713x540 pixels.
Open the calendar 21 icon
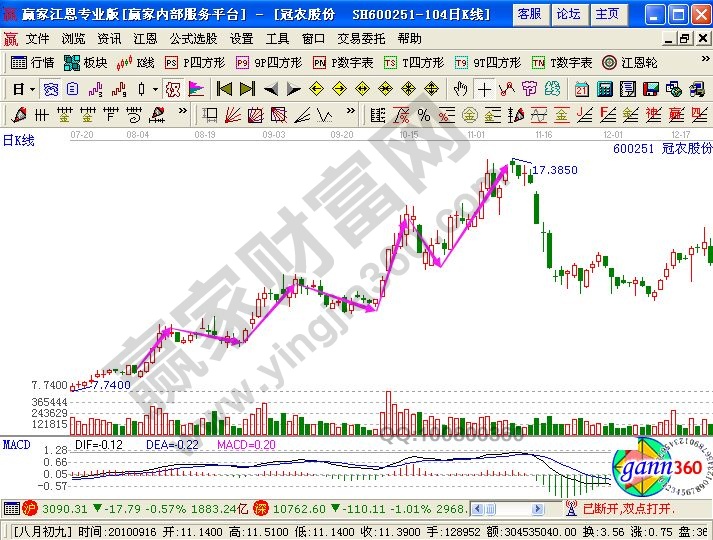(582, 90)
